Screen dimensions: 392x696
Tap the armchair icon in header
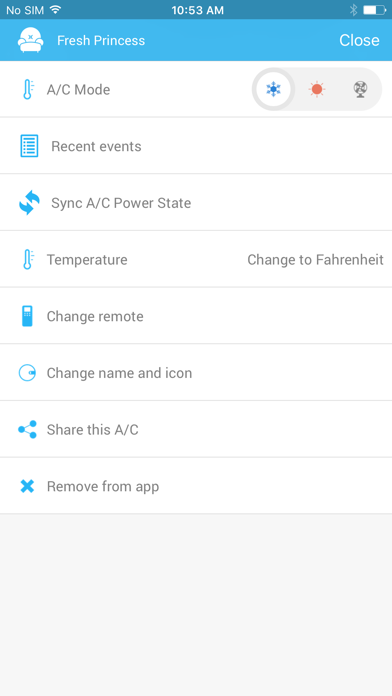click(x=31, y=40)
